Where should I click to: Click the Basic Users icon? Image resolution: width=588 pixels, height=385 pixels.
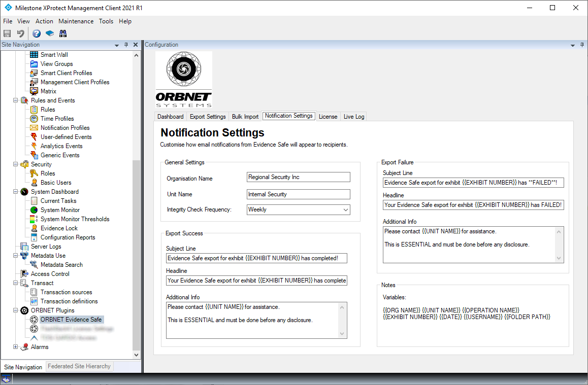[34, 183]
